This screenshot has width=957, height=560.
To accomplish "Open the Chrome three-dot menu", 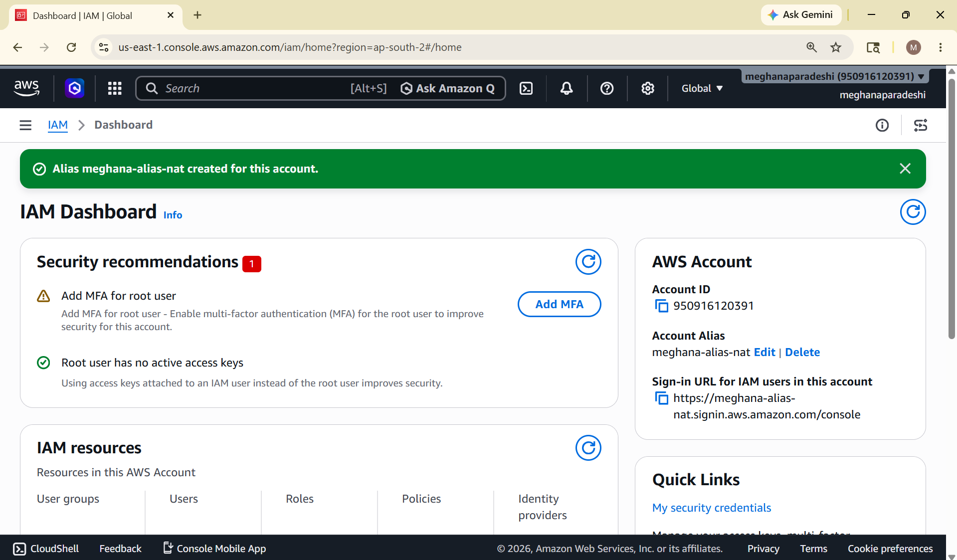I will point(940,47).
